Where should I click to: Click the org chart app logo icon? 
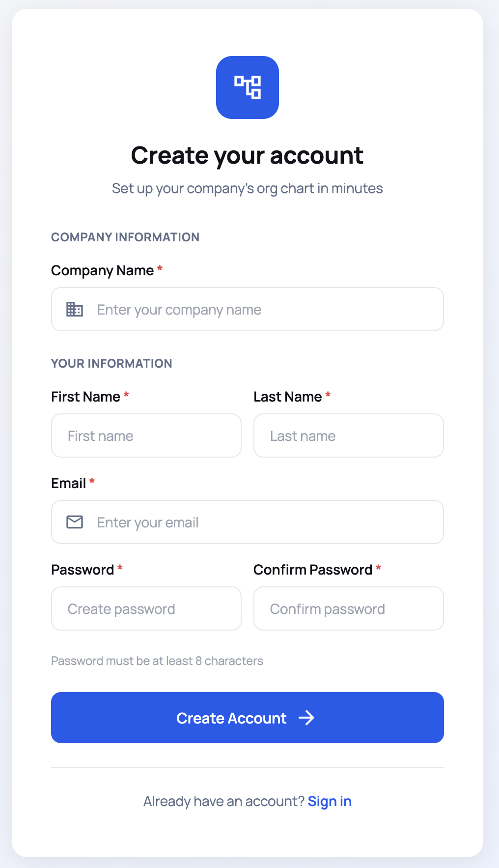[x=247, y=87]
